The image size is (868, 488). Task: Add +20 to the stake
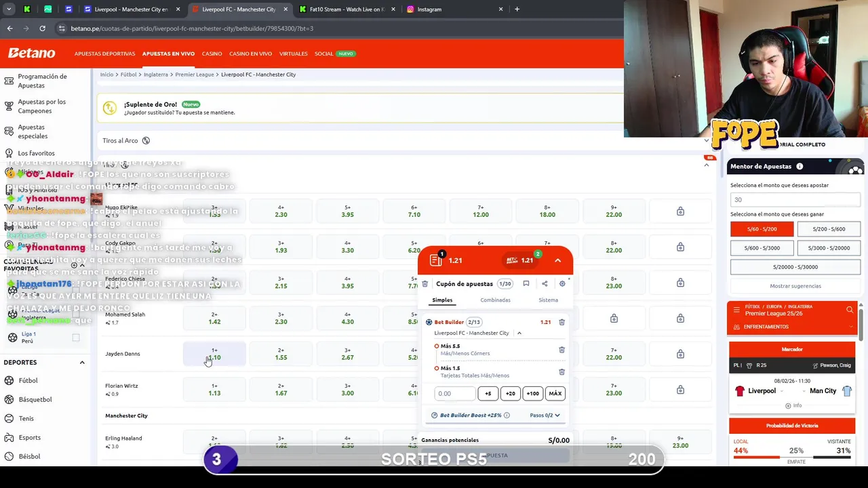pos(510,393)
